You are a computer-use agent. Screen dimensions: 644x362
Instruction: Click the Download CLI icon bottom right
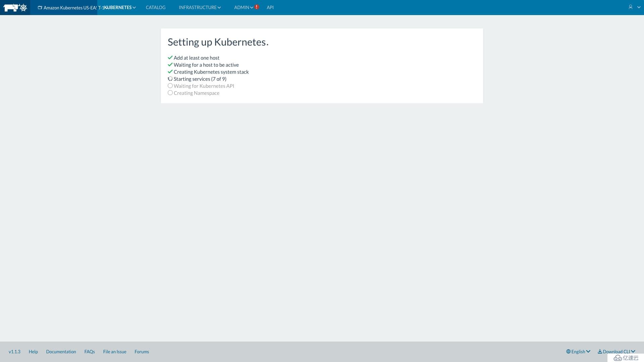click(600, 351)
